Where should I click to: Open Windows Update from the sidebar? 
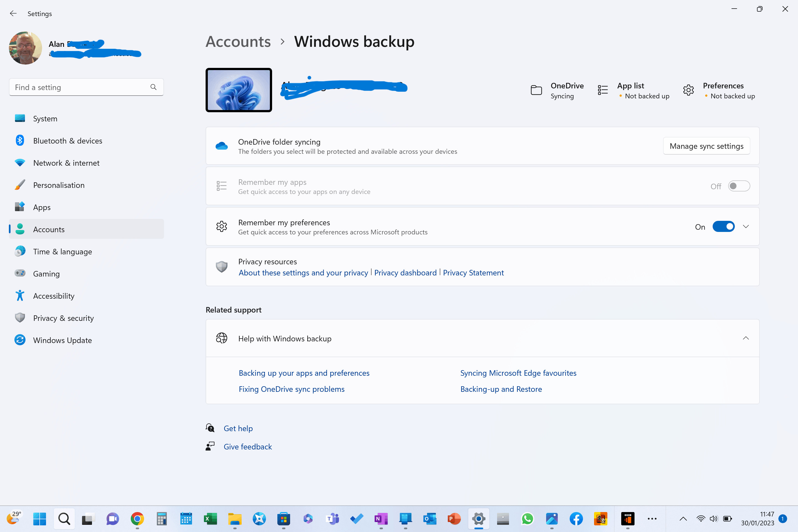pos(62,340)
